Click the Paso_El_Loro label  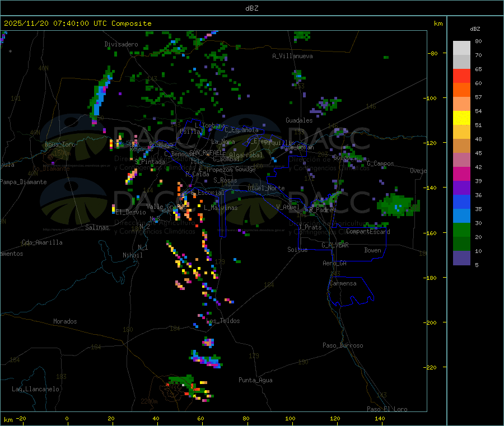coord(387,409)
